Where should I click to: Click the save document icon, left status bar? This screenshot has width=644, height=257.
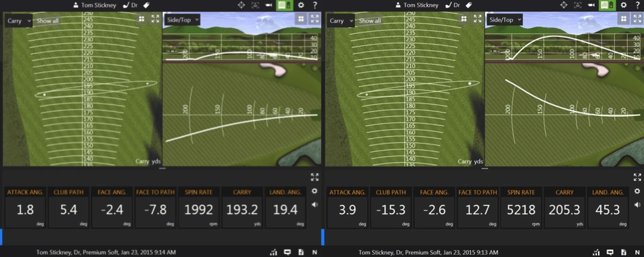tap(301, 252)
